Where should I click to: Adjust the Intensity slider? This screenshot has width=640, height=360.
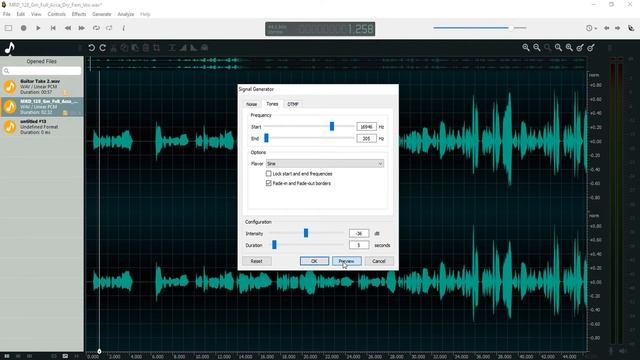click(306, 233)
